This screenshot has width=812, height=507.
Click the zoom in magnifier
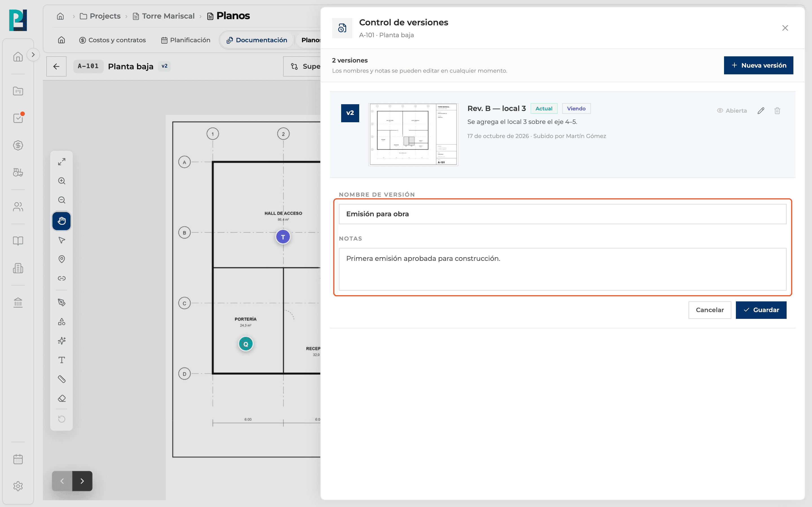pos(61,181)
